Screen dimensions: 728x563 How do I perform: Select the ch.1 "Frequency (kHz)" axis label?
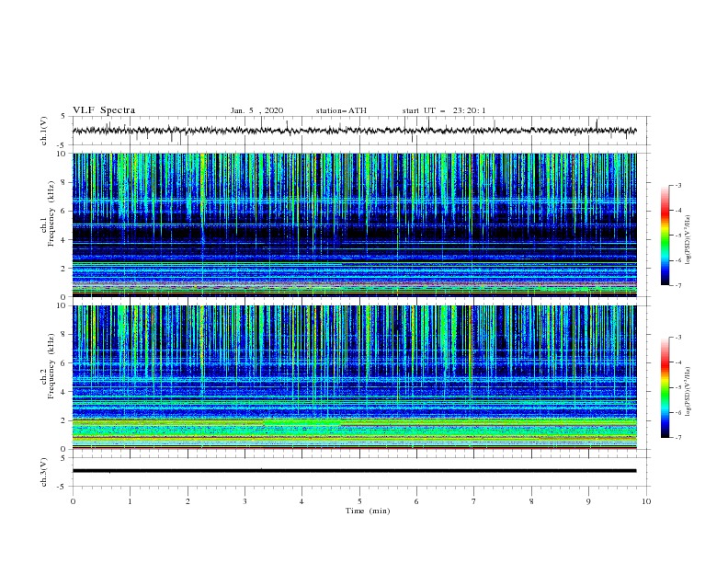pos(51,214)
